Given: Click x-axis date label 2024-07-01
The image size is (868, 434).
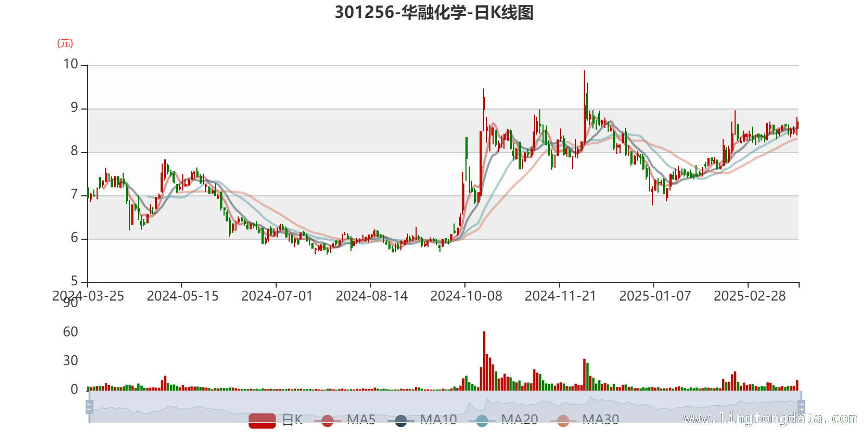Looking at the screenshot, I should 277,296.
